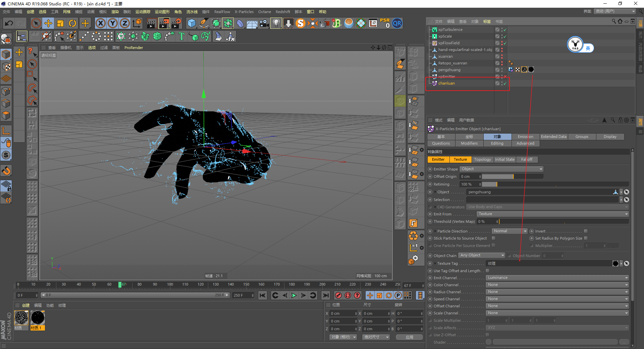Click the record active objects keyframe icon
This screenshot has width=644, height=349.
[338, 295]
